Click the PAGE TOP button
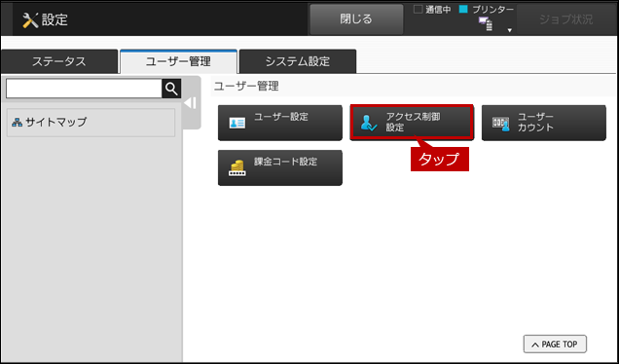This screenshot has width=619, height=364. coord(555,345)
